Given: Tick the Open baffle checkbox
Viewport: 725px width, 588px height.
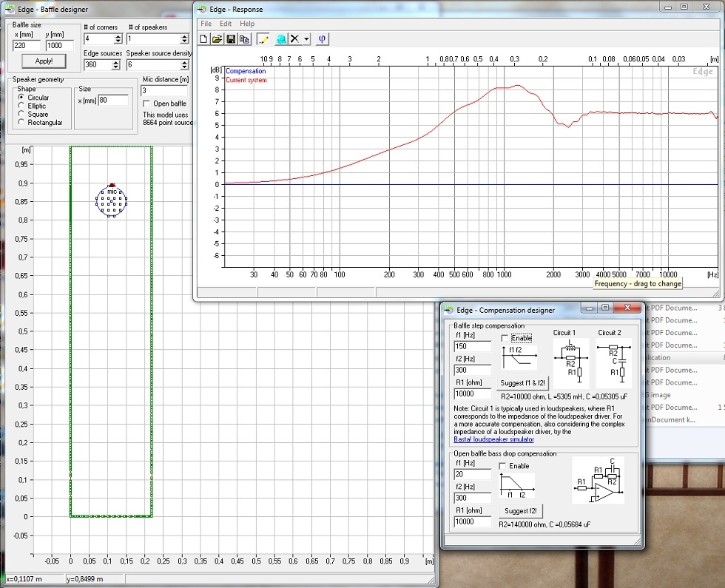Looking at the screenshot, I should [x=146, y=104].
